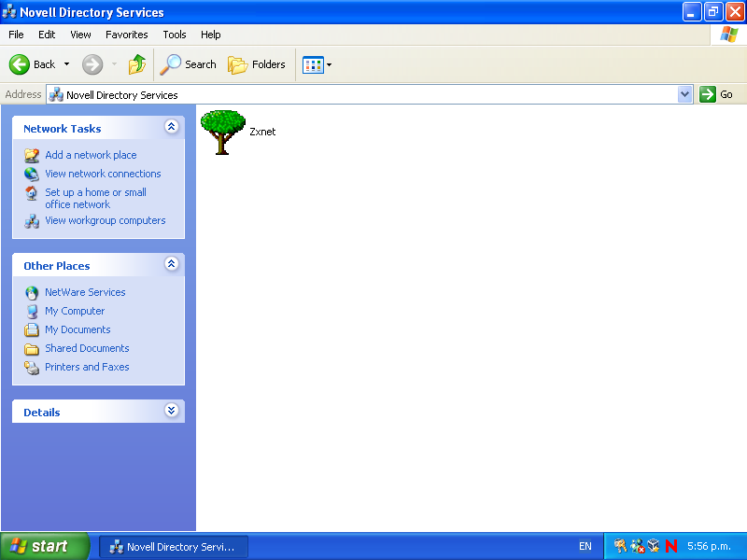Image resolution: width=747 pixels, height=560 pixels.
Task: Click the home network setup icon
Action: click(x=32, y=193)
